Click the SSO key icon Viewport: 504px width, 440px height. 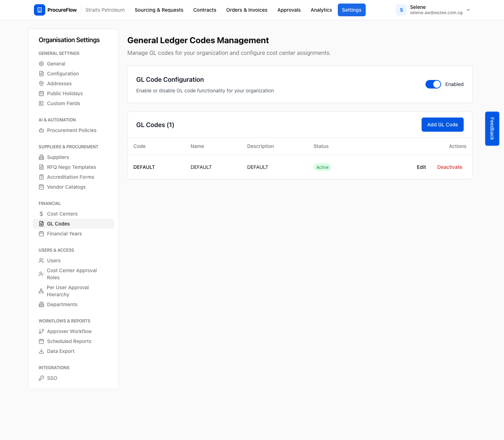pos(41,378)
